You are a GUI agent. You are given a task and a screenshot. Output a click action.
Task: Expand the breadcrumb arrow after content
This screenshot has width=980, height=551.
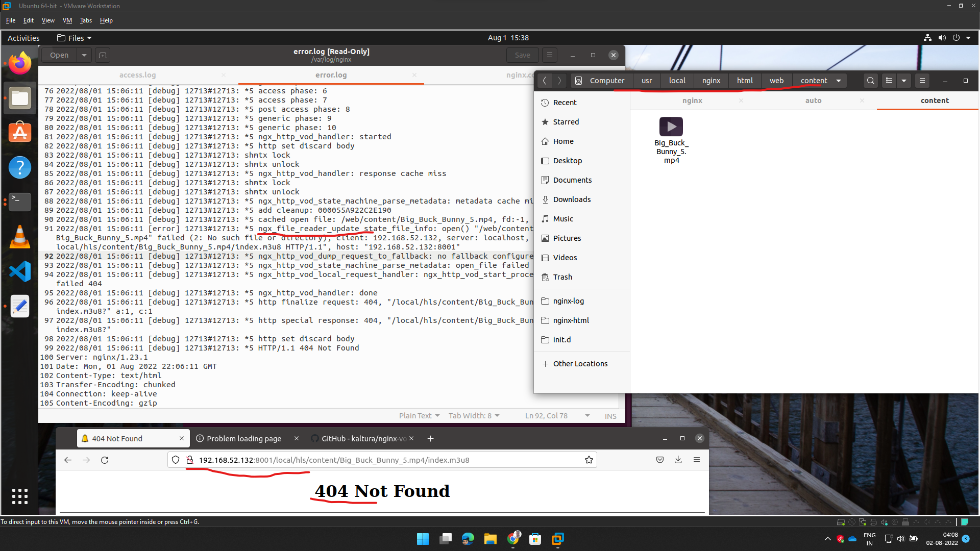839,81
